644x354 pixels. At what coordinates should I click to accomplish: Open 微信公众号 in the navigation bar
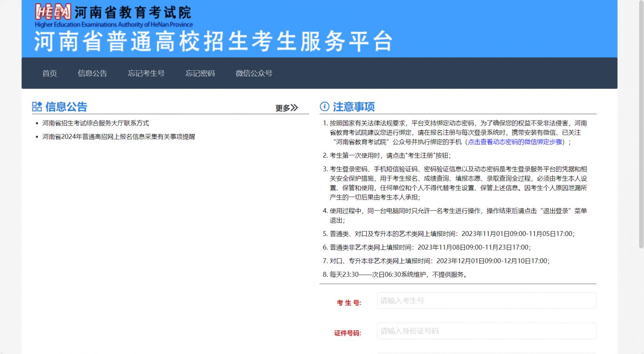click(x=254, y=73)
